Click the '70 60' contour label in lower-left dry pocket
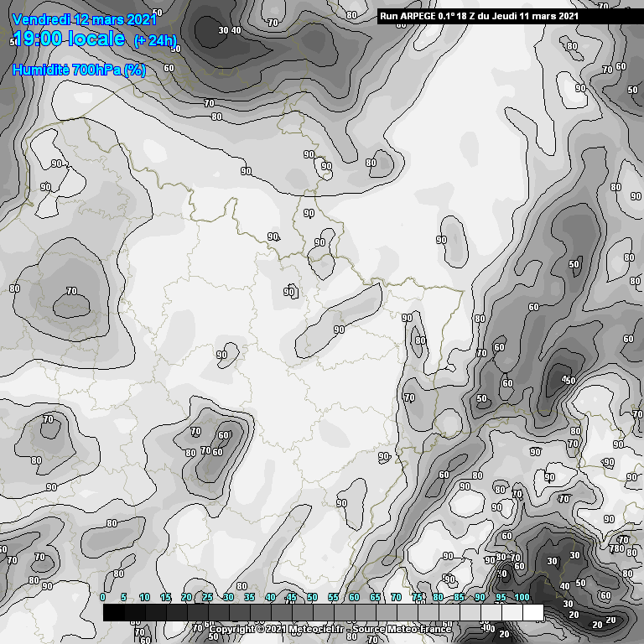Viewport: 644px width, 644px height. [211, 451]
